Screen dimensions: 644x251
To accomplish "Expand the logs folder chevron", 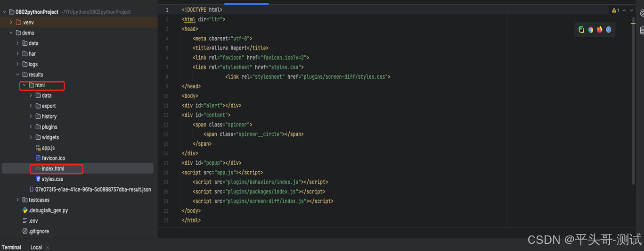I will tap(18, 64).
